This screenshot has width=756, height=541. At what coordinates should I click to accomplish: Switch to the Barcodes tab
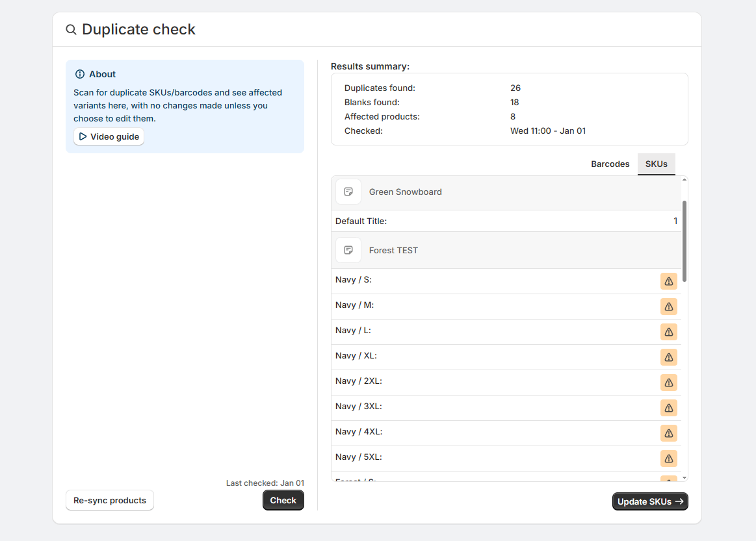click(610, 164)
